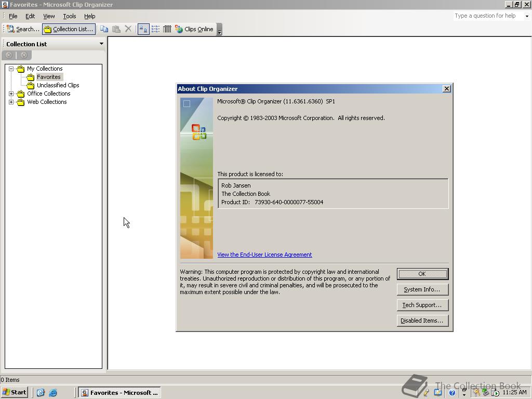Click the Type a question for help box
Image resolution: width=532 pixels, height=399 pixels.
[488, 16]
